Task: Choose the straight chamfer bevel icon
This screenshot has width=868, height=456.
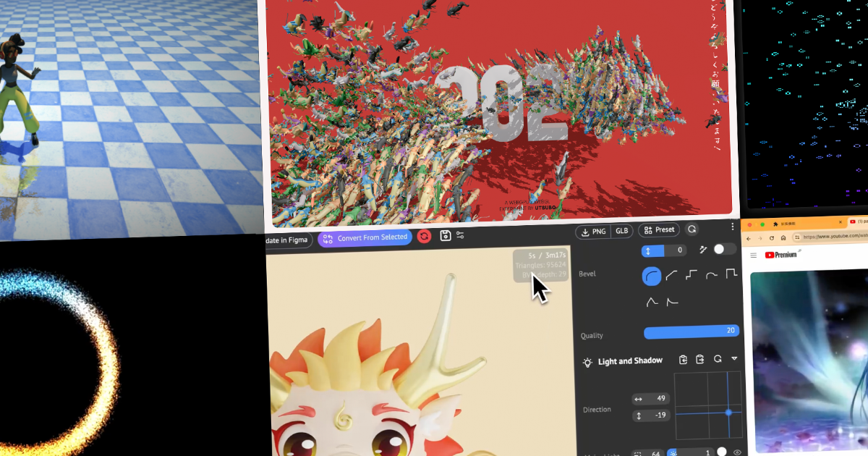Action: point(671,275)
